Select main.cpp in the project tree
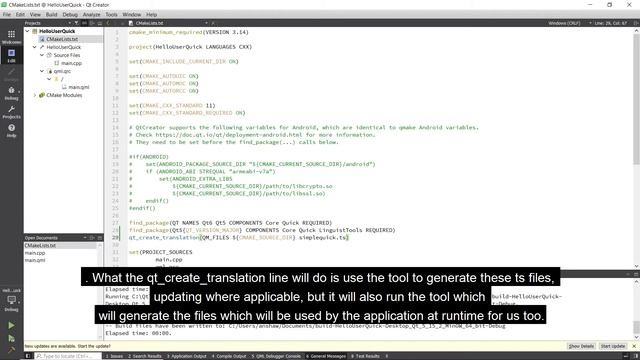Viewport: 640px width, 360px height. coord(71,63)
